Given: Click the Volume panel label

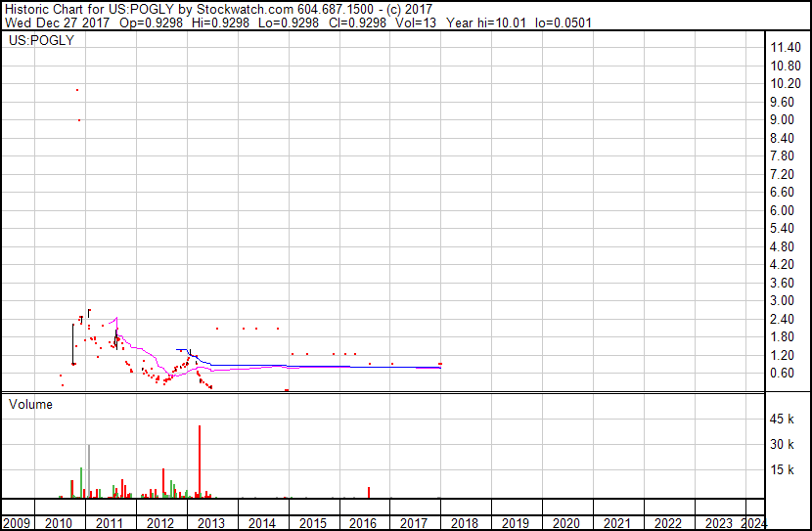Looking at the screenshot, I should pyautogui.click(x=30, y=404).
